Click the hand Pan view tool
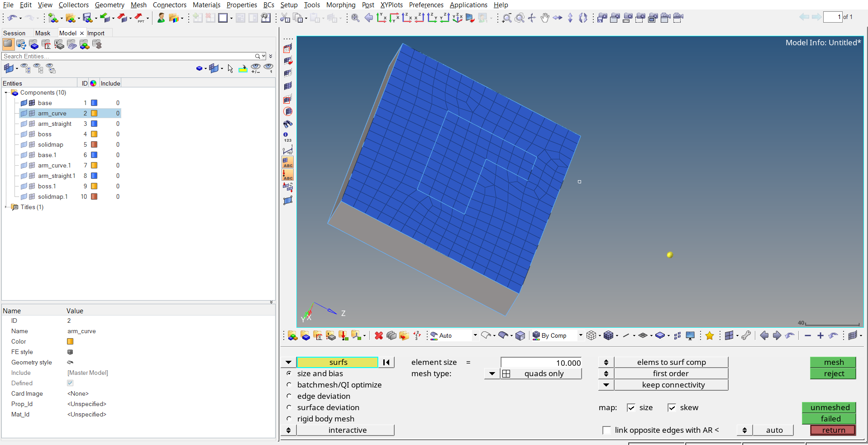 [545, 18]
